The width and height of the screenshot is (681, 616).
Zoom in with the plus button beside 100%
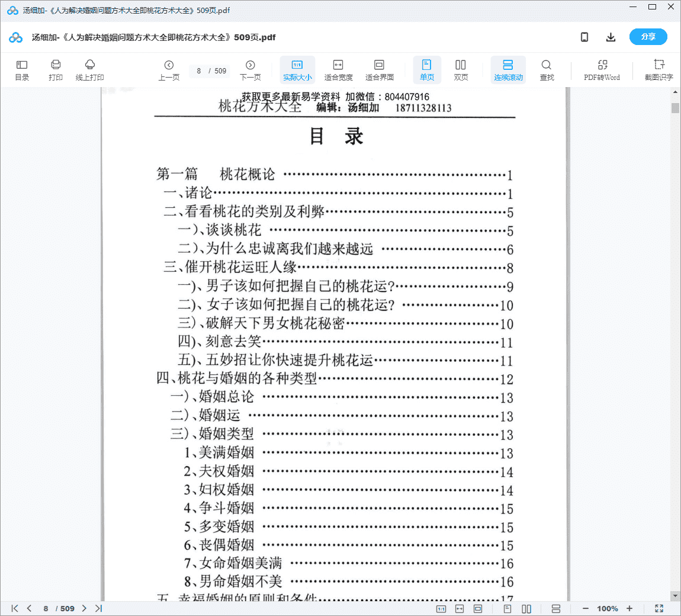pos(629,608)
